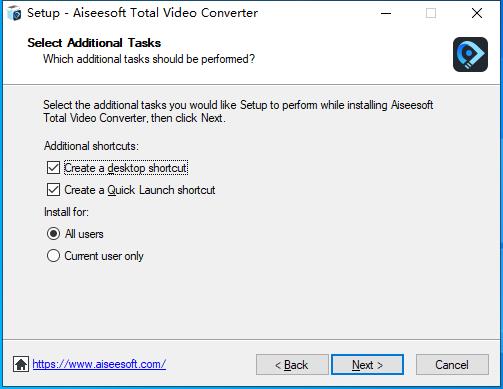Click the Aiseesoft setup icon in title bar

click(14, 13)
